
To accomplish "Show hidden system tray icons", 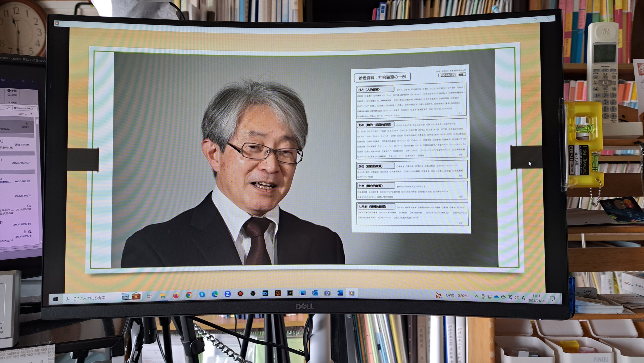I will 476,296.
